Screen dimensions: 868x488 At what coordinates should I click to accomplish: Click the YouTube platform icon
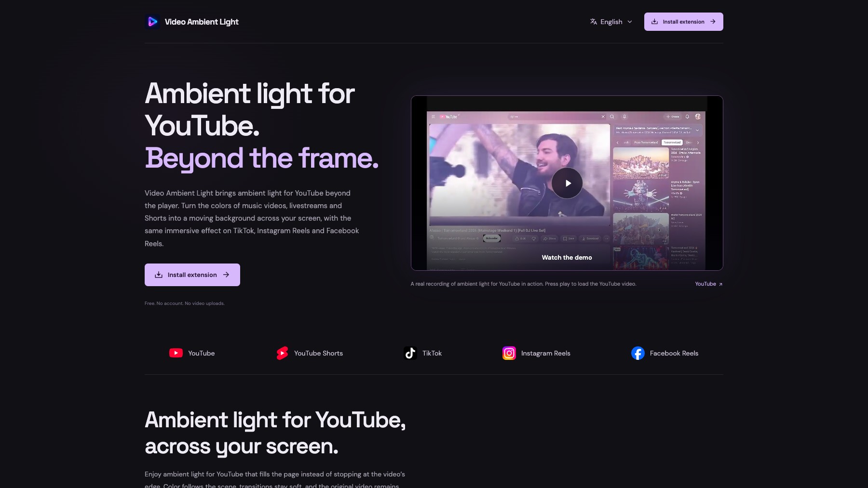[176, 353]
